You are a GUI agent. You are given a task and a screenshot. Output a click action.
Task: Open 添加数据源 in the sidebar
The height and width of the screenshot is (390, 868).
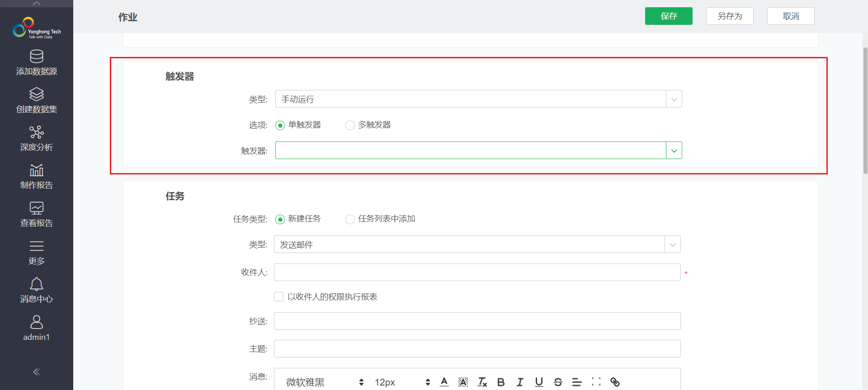tap(36, 62)
